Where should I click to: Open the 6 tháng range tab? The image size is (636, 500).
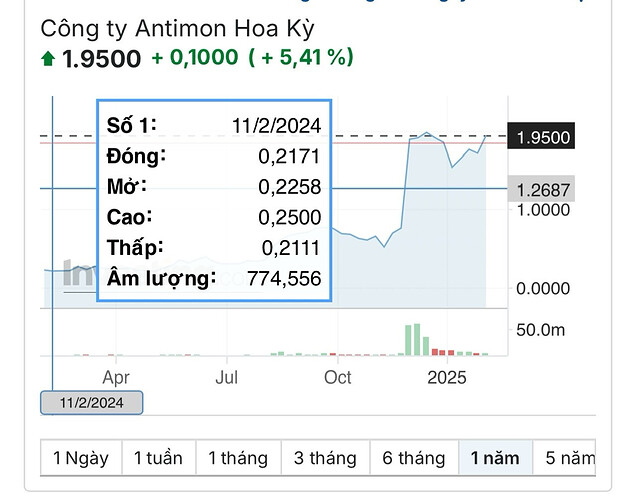(414, 458)
